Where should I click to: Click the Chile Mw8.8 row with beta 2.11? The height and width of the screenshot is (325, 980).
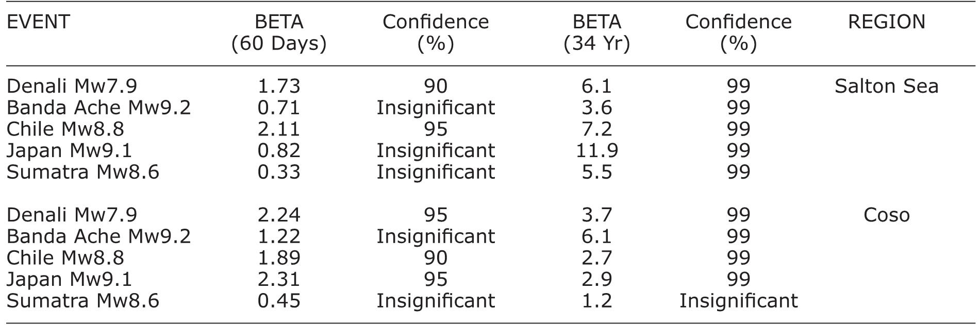[x=65, y=129]
